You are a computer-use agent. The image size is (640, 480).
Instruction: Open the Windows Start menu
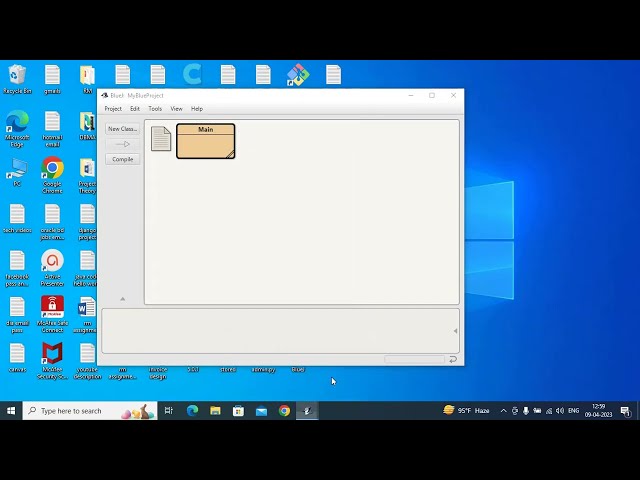[11, 411]
